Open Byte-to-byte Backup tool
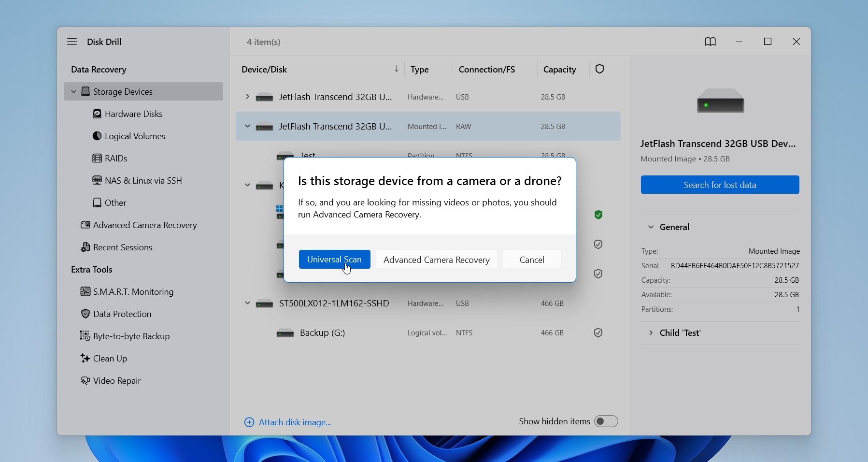 point(125,336)
